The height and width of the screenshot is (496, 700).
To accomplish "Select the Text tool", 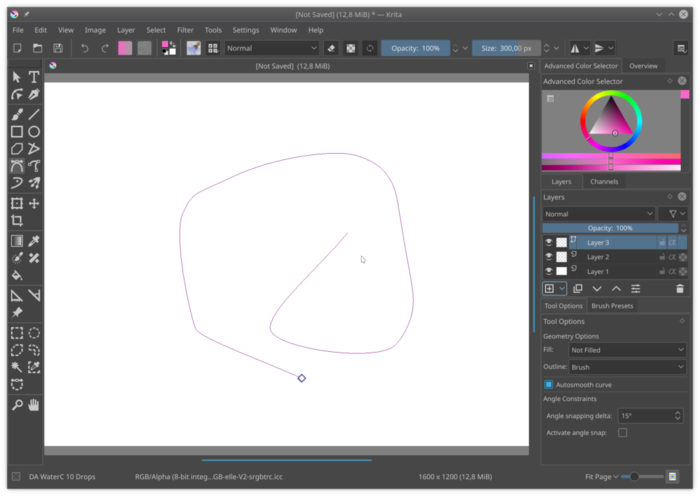I will tap(34, 77).
